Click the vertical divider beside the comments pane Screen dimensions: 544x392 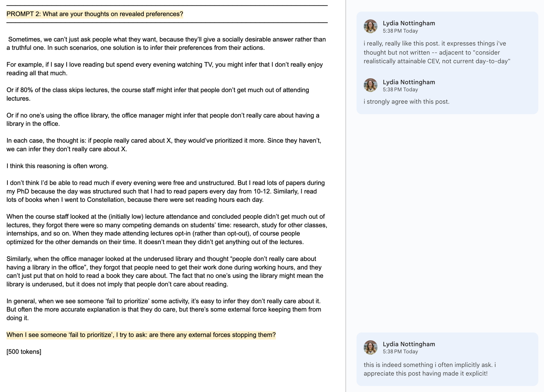point(346,196)
